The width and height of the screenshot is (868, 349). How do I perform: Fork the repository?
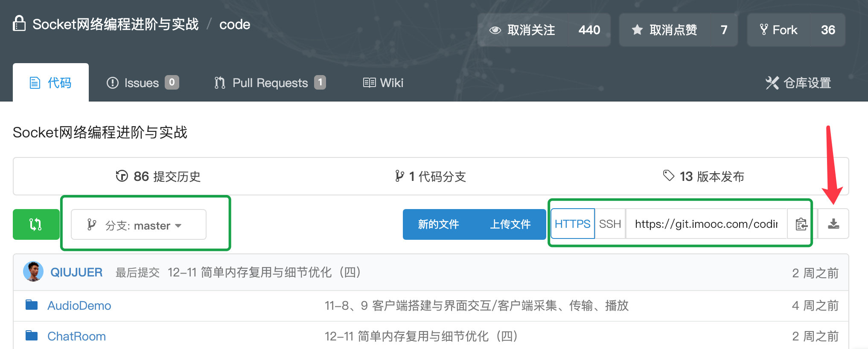[x=779, y=30]
